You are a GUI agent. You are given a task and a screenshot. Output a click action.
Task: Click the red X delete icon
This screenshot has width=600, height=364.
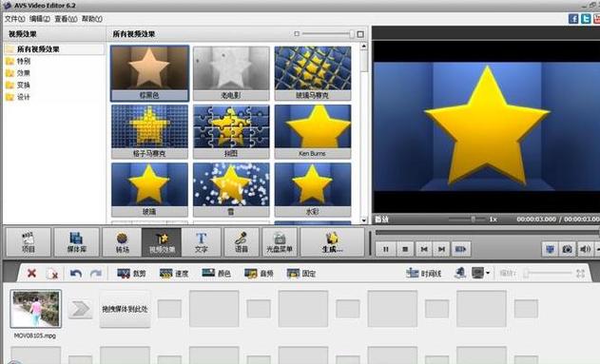31,273
